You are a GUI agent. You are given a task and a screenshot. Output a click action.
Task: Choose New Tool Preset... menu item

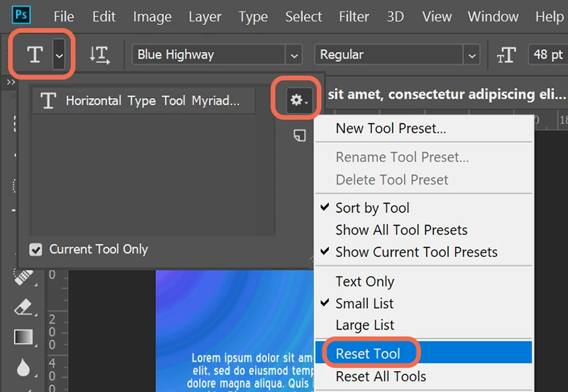[x=424, y=129]
